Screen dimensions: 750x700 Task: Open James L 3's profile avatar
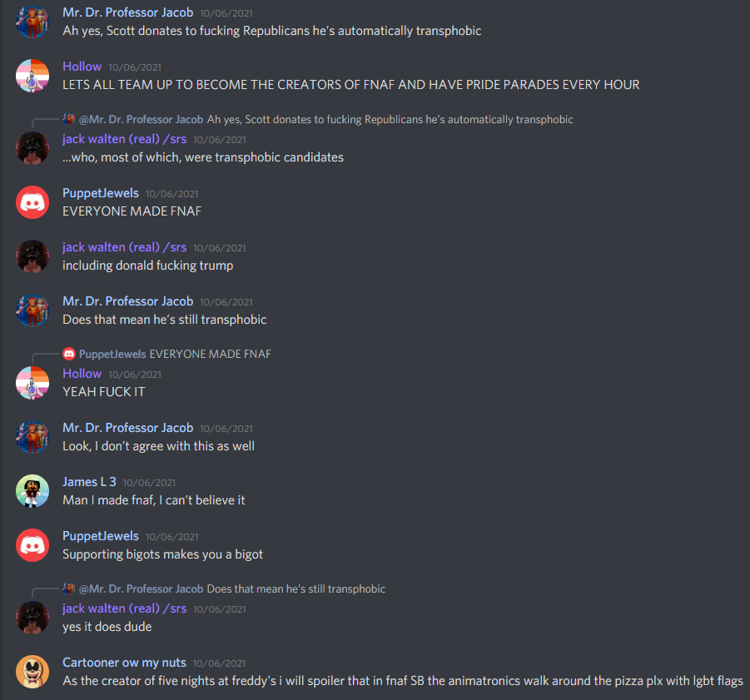[x=32, y=491]
